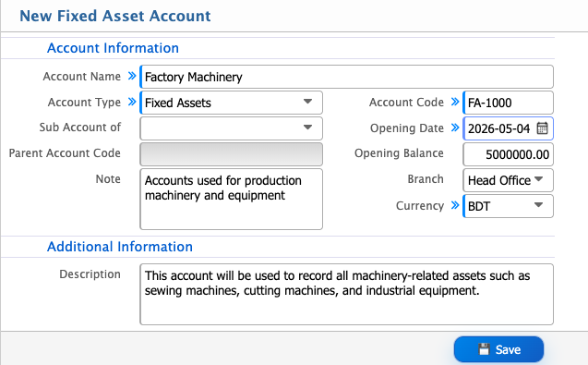588x365 pixels.
Task: Expand the Sub Account of dropdown
Action: pyautogui.click(x=231, y=128)
